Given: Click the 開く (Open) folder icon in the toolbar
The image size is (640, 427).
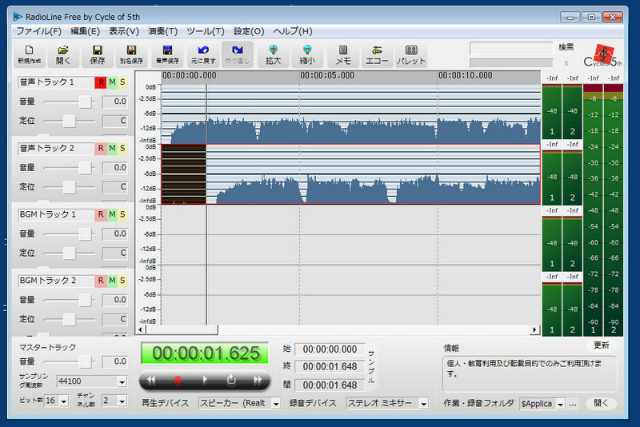Looking at the screenshot, I should 63,54.
